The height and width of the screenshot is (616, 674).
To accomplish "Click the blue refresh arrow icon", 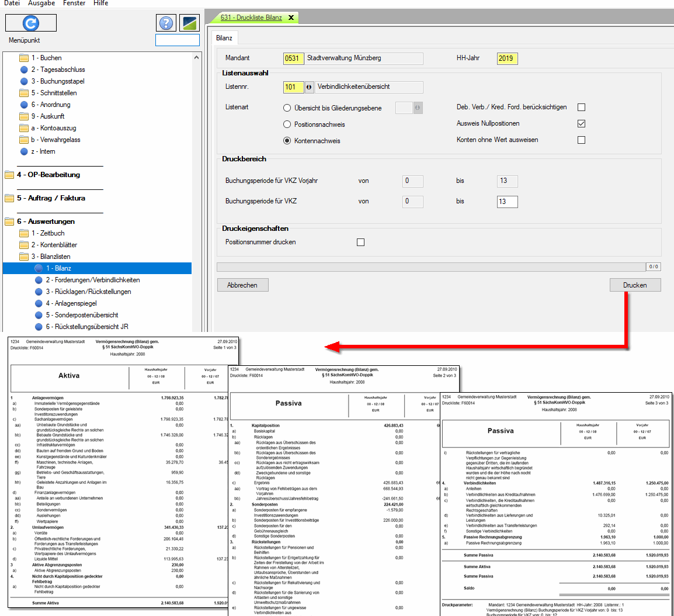I will 30,23.
